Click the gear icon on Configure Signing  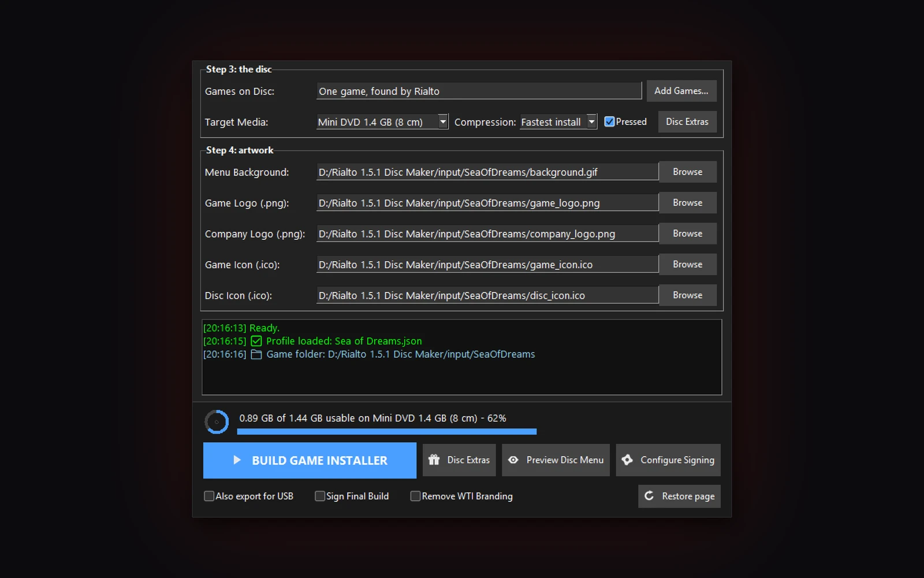coord(627,460)
